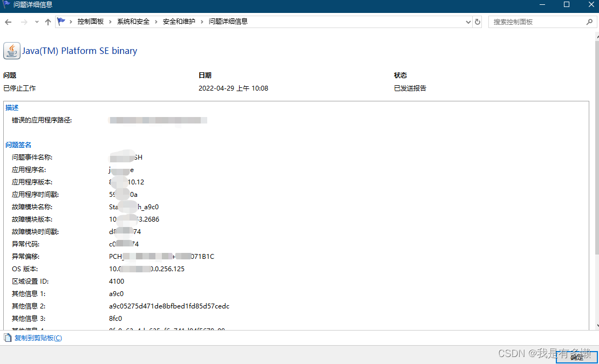Maximize the 问题详细信息 window
The image size is (599, 364).
click(x=567, y=4)
